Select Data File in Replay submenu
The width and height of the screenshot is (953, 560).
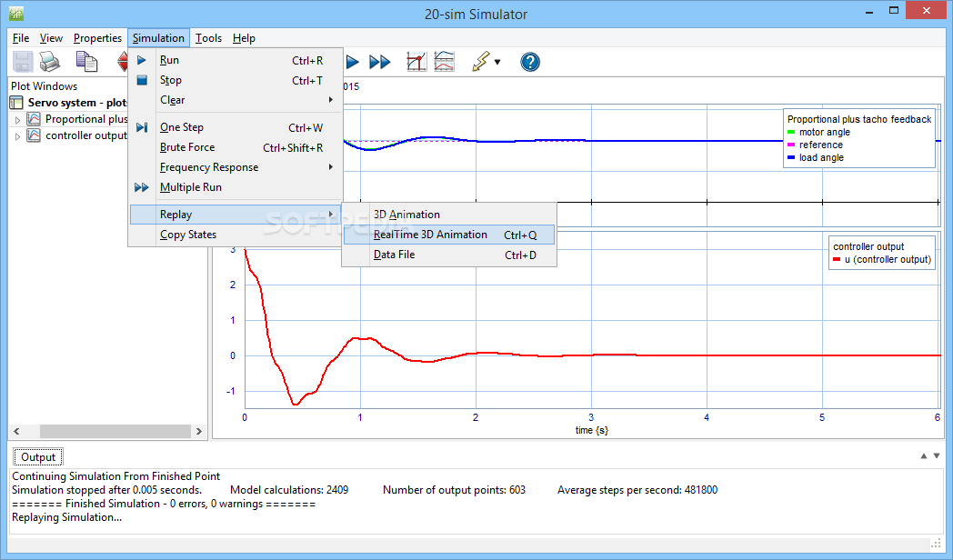coord(449,255)
